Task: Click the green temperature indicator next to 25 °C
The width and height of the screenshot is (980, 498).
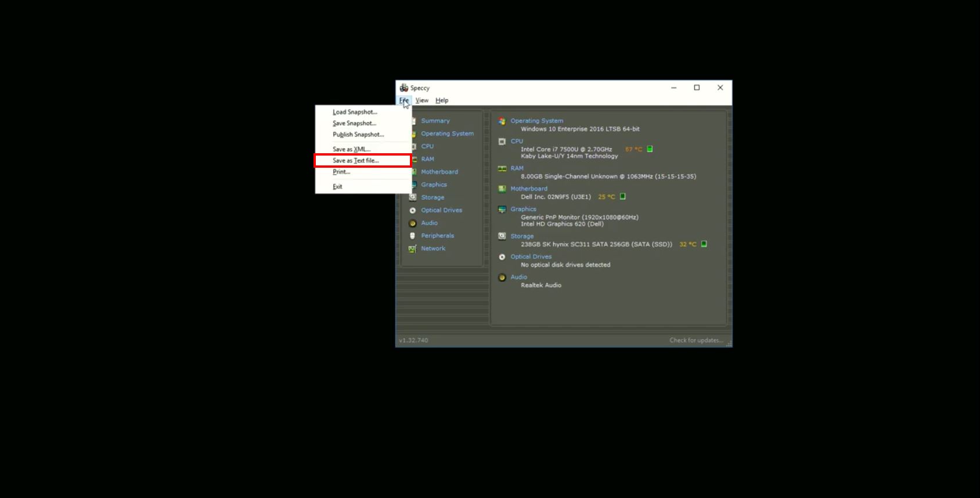Action: pos(623,197)
